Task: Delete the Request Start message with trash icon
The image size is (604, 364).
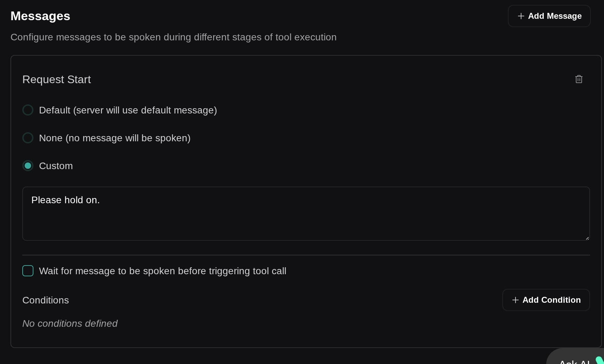Action: [x=579, y=79]
